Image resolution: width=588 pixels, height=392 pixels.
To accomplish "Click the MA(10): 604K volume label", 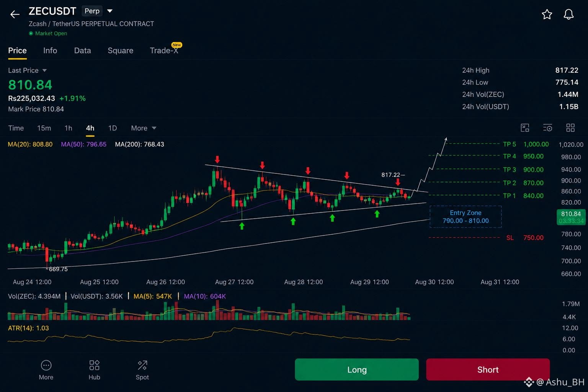I will pyautogui.click(x=205, y=296).
